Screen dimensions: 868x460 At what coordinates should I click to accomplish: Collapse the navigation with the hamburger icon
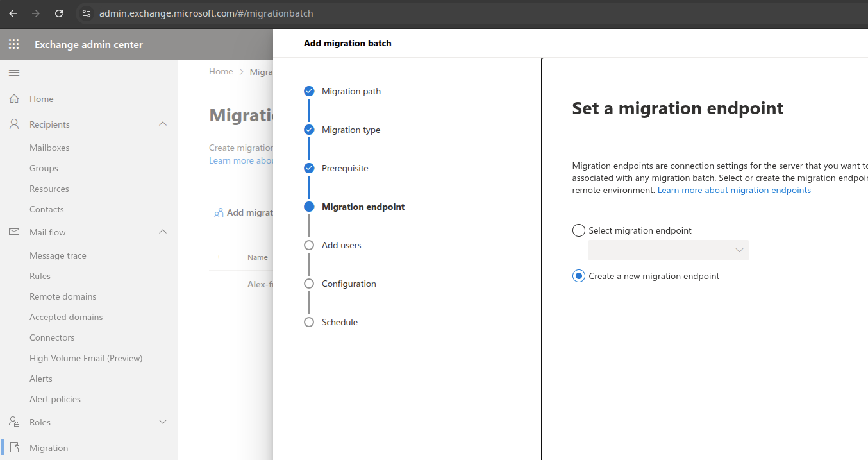[x=13, y=72]
